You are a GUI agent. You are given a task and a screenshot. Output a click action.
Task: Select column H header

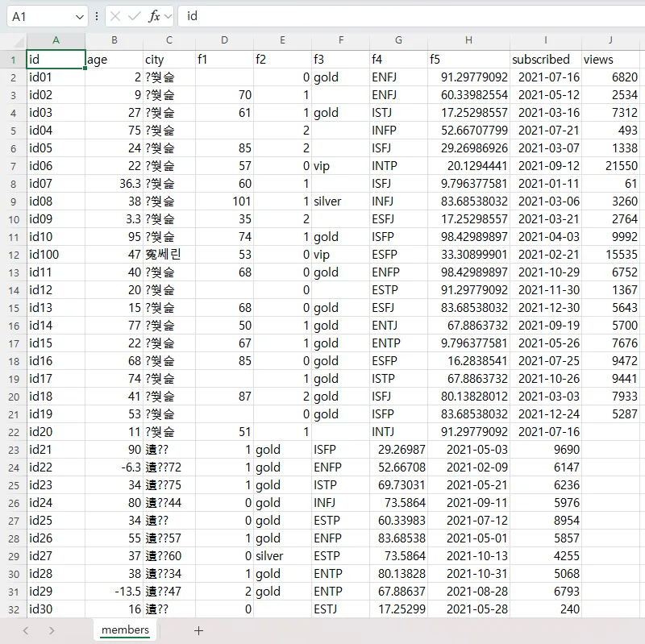468,40
